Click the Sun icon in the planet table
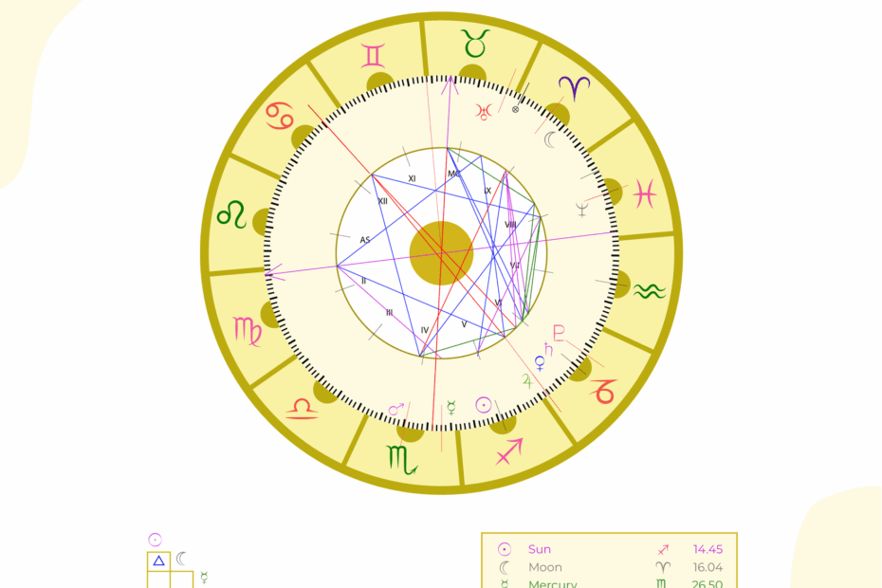Viewport: 882px width, 588px height. tap(505, 549)
